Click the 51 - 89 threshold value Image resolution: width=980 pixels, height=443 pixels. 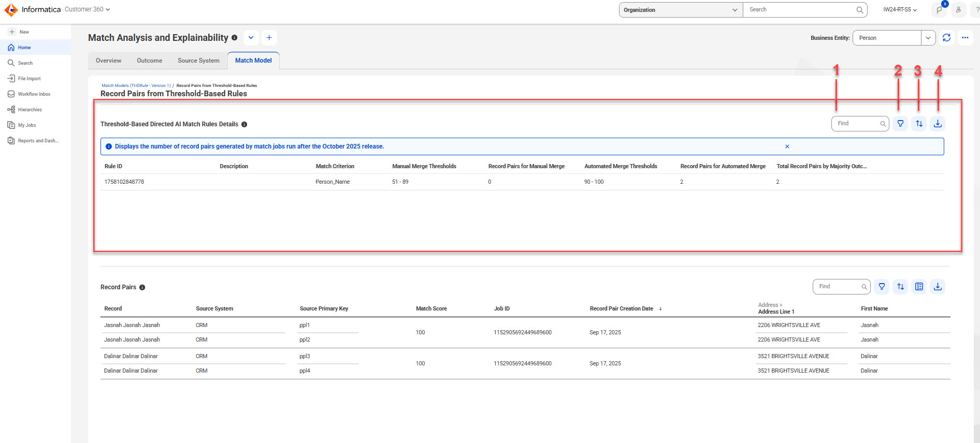click(400, 182)
